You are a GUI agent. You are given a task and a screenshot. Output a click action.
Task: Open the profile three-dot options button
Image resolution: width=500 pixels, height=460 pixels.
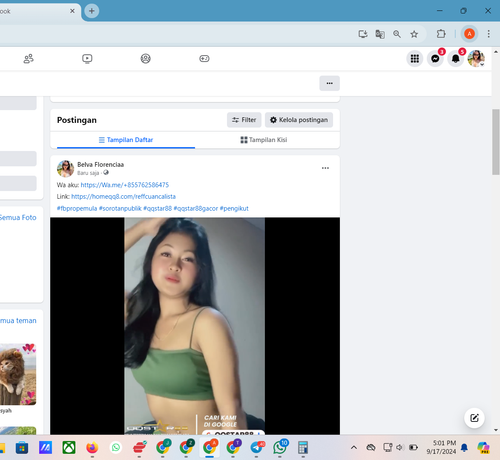[329, 83]
